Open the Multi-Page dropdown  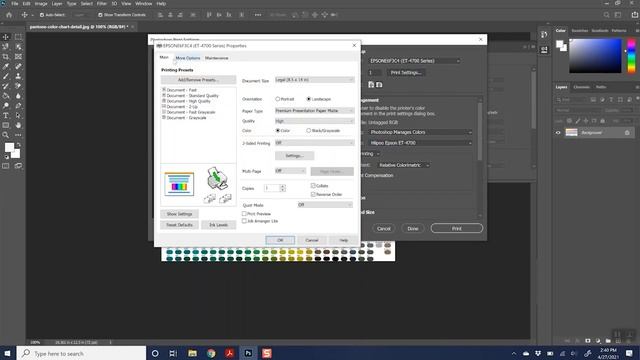coord(290,171)
